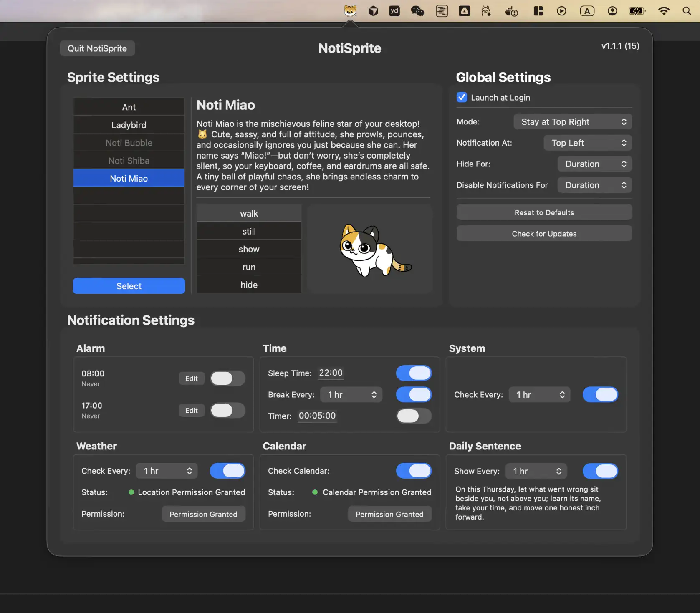Expand the Notification At dropdown

tap(588, 143)
